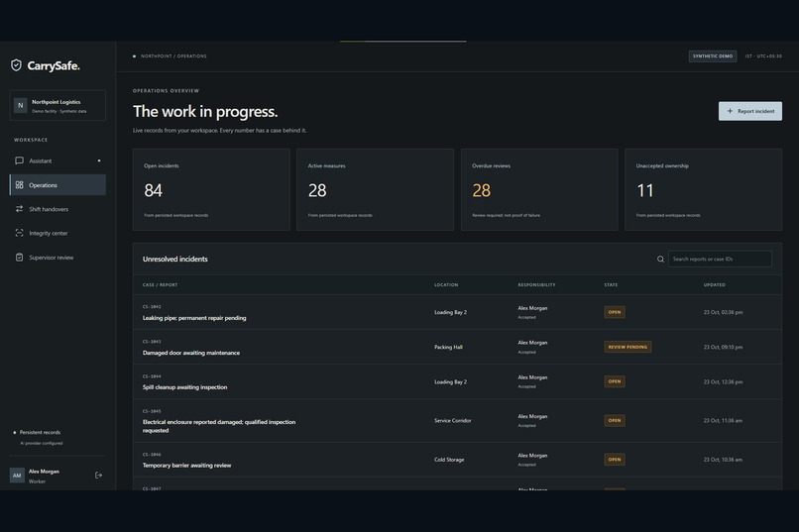Click the Packing Hall location cell
This screenshot has height=532, width=799.
click(x=448, y=347)
